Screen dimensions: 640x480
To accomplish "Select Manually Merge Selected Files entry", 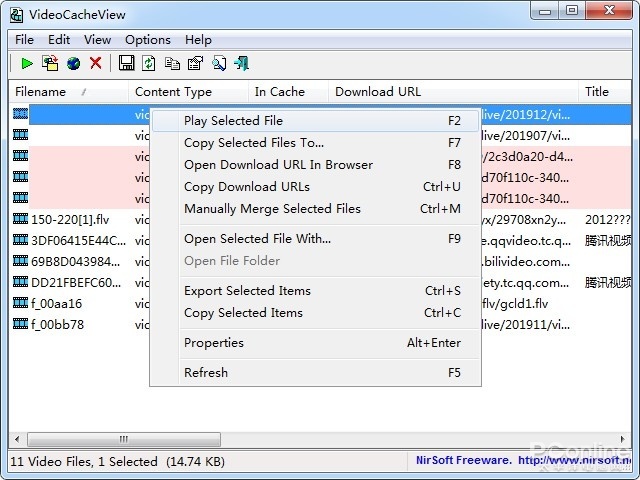I will [272, 209].
